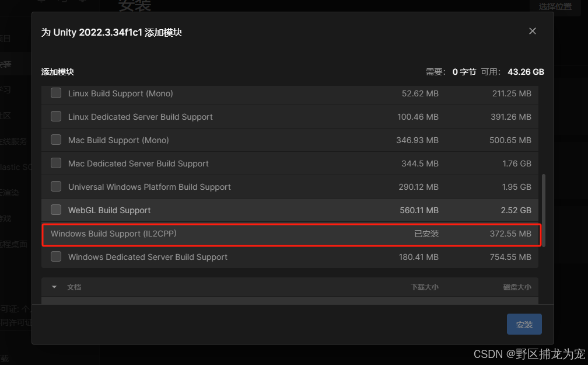
Task: Enable Linux Dedicated Server Build Support
Action: click(56, 116)
